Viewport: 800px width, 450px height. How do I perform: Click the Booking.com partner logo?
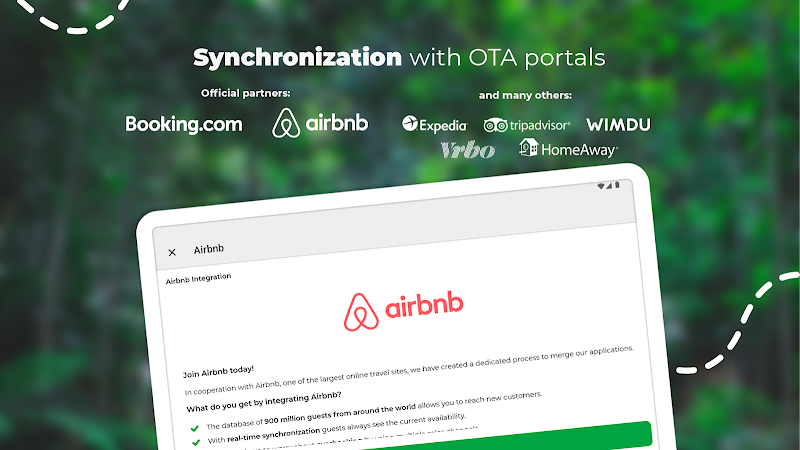coord(184,124)
